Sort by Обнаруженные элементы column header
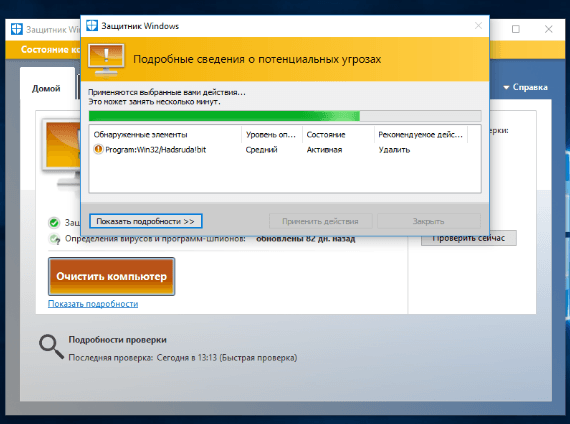 click(x=165, y=135)
